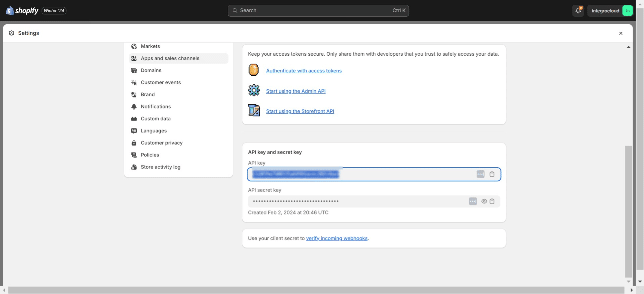The width and height of the screenshot is (644, 294).
Task: Follow the verify incoming webhooks link
Action: click(336, 238)
